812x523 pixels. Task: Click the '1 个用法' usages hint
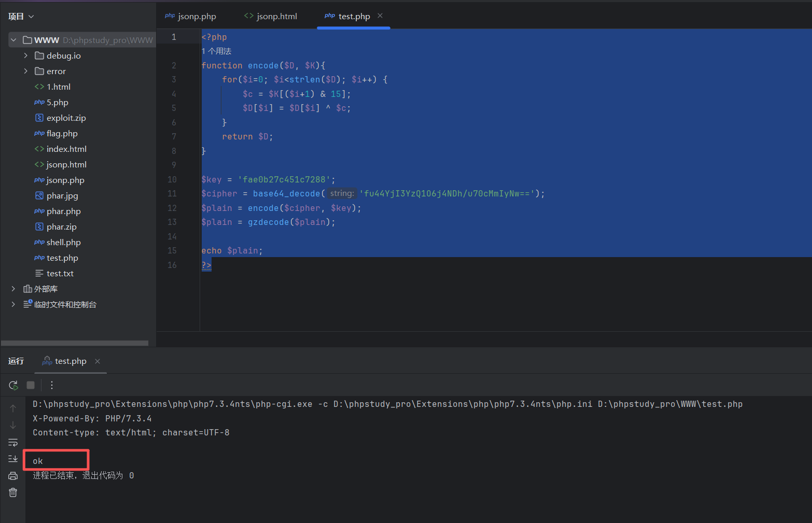pyautogui.click(x=217, y=51)
